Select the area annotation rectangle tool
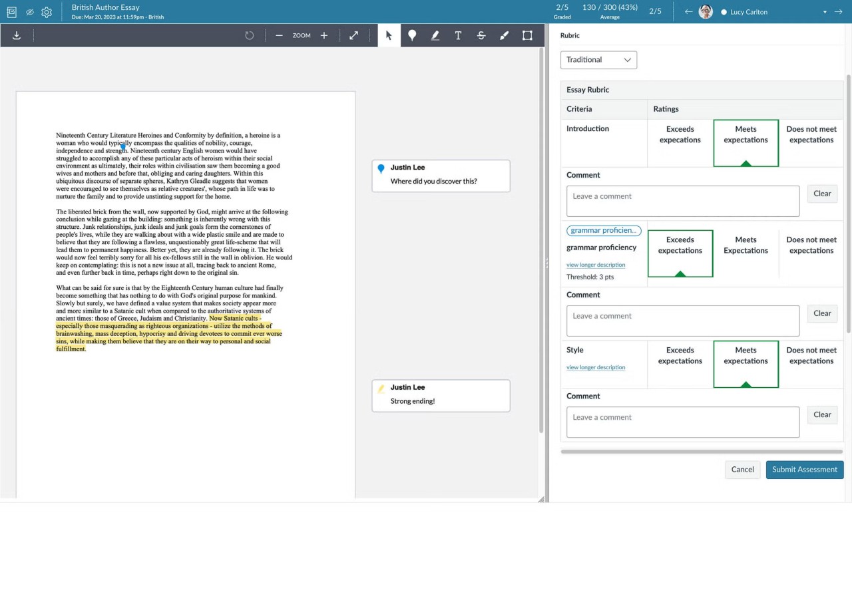 click(527, 35)
